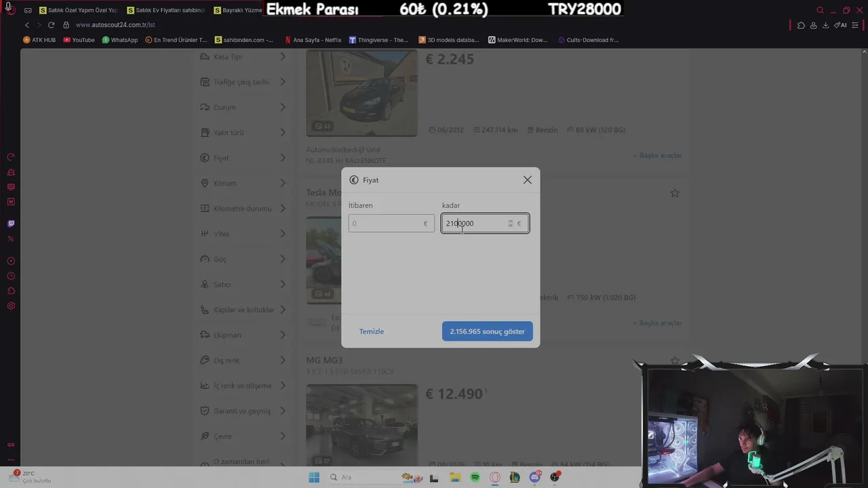Expand the Vites filter
Image resolution: width=868 pixels, height=488 pixels.
pyautogui.click(x=243, y=234)
